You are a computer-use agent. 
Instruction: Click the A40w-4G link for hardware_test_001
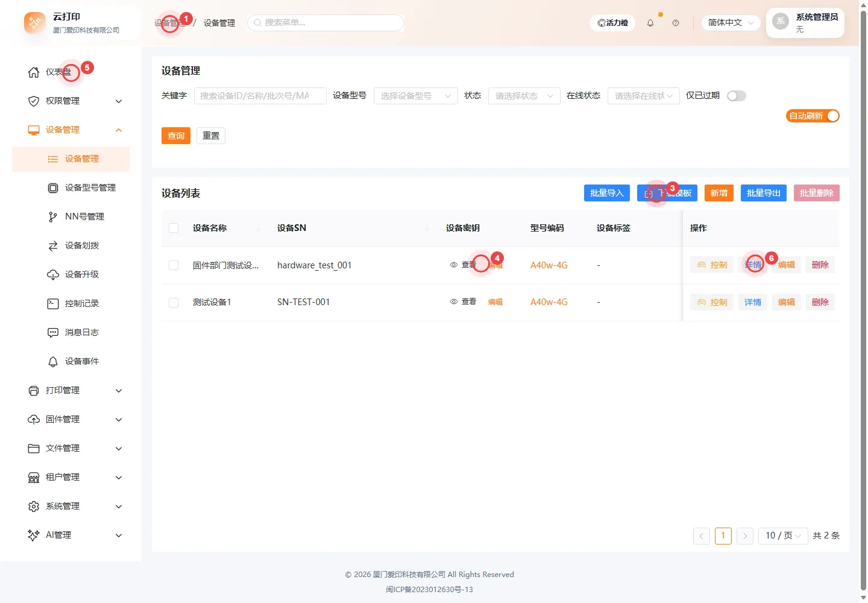click(549, 265)
